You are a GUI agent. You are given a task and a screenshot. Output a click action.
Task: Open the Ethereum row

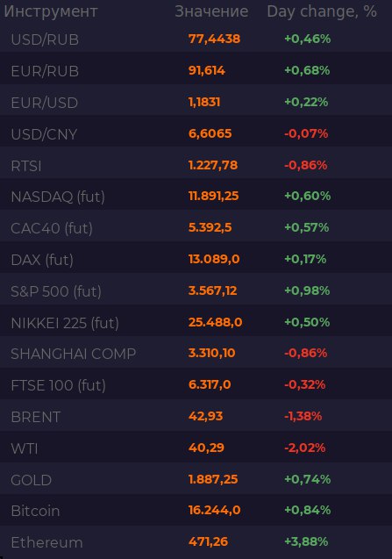(x=196, y=542)
